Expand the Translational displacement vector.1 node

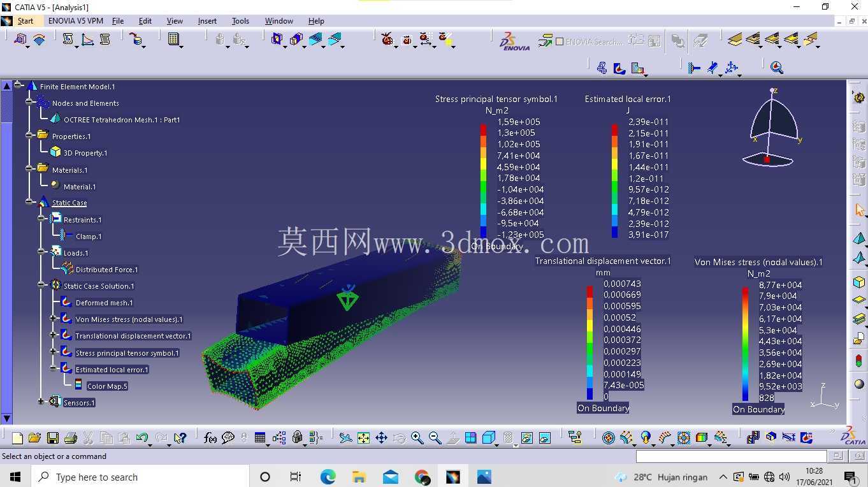click(54, 335)
